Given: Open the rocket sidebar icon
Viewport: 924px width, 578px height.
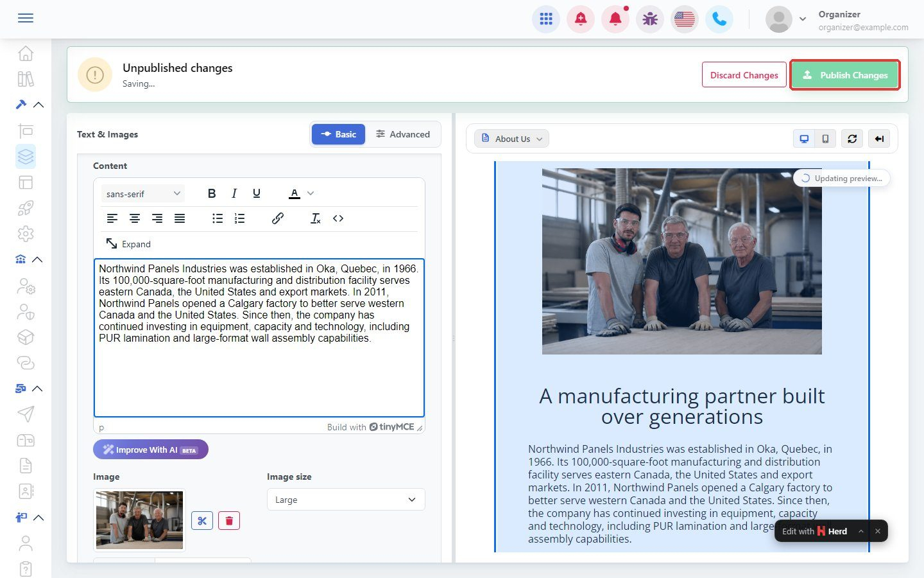Looking at the screenshot, I should [26, 208].
